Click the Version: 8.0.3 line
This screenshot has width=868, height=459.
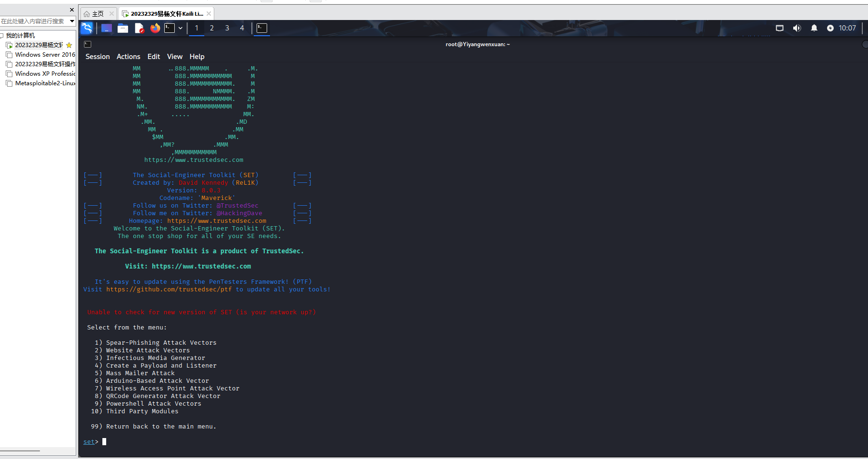194,190
